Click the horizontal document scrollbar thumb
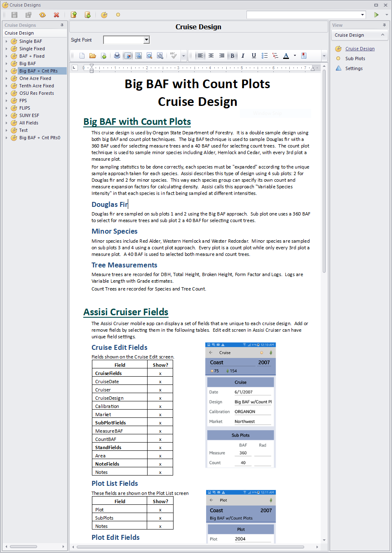 point(190,547)
